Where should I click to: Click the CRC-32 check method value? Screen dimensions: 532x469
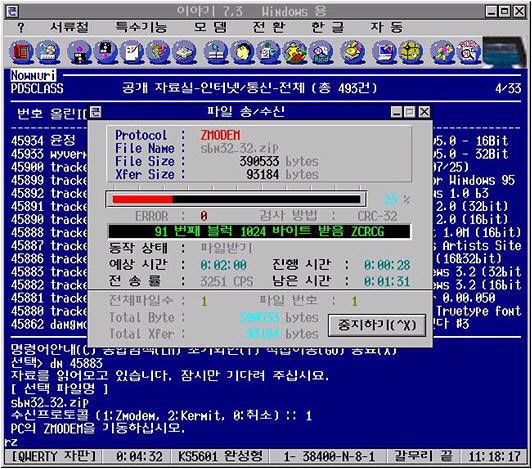pos(377,216)
